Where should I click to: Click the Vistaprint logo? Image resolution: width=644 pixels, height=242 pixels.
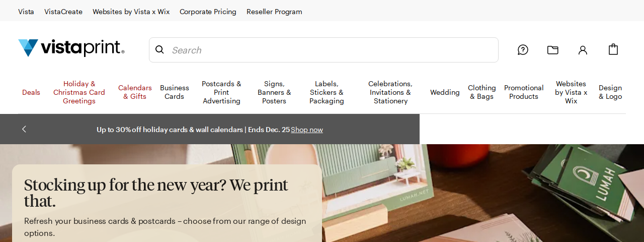[71, 48]
